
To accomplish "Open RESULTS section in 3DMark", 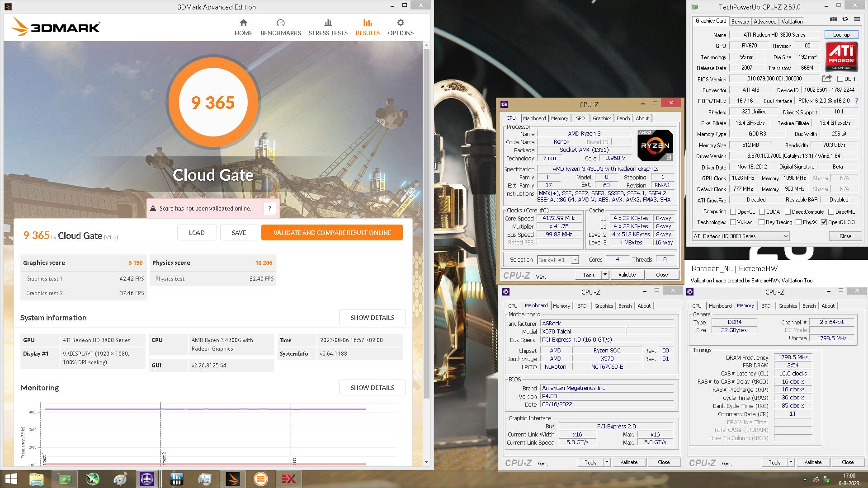I will tap(368, 27).
